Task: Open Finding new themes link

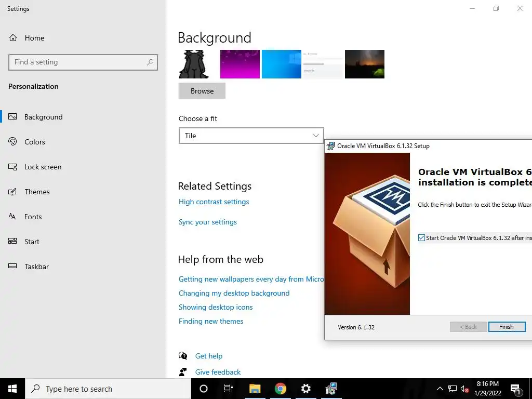Action: click(211, 321)
